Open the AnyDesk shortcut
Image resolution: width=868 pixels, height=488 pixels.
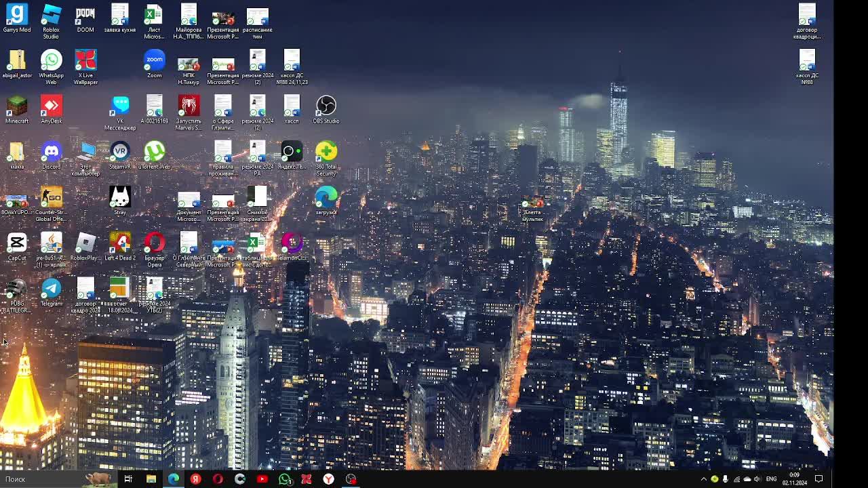point(51,110)
